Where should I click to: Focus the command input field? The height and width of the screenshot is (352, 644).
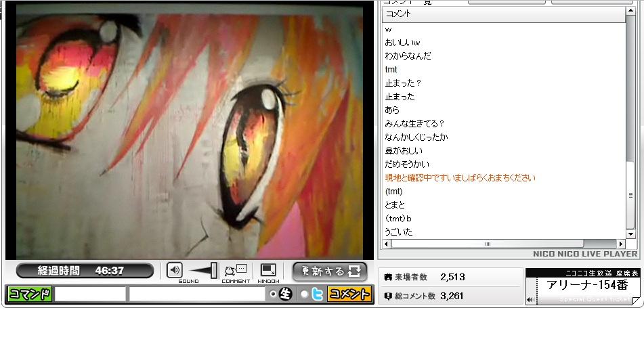click(x=90, y=294)
